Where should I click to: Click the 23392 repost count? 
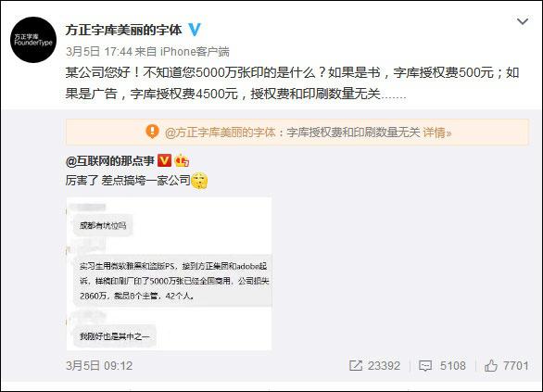click(384, 366)
